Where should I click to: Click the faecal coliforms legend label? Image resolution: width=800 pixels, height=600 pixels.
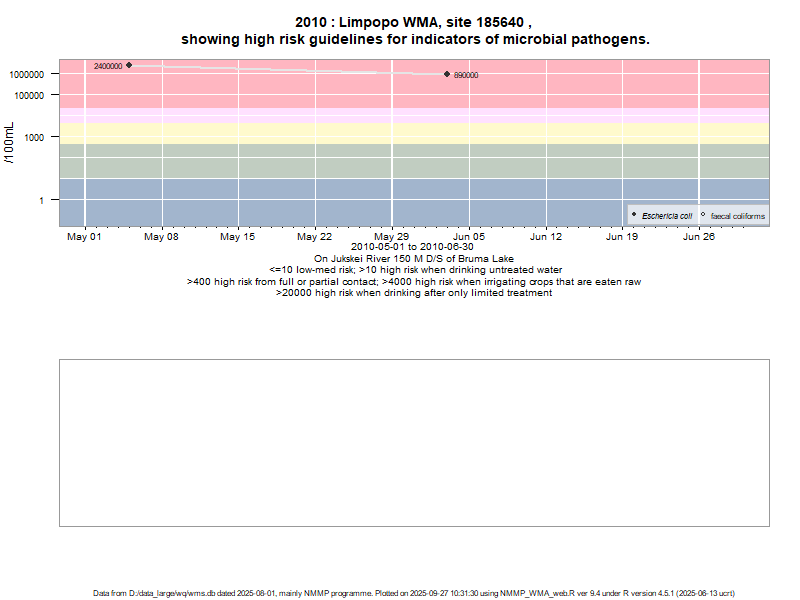738,216
